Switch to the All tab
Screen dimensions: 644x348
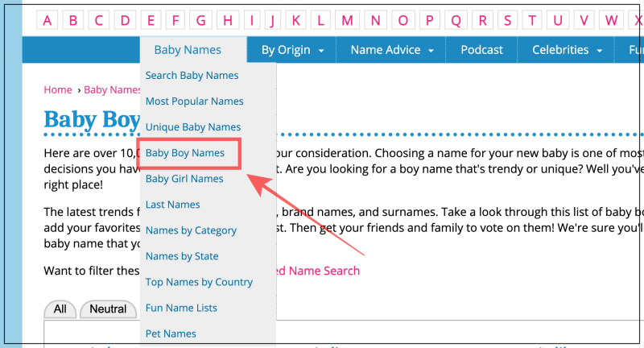[60, 309]
